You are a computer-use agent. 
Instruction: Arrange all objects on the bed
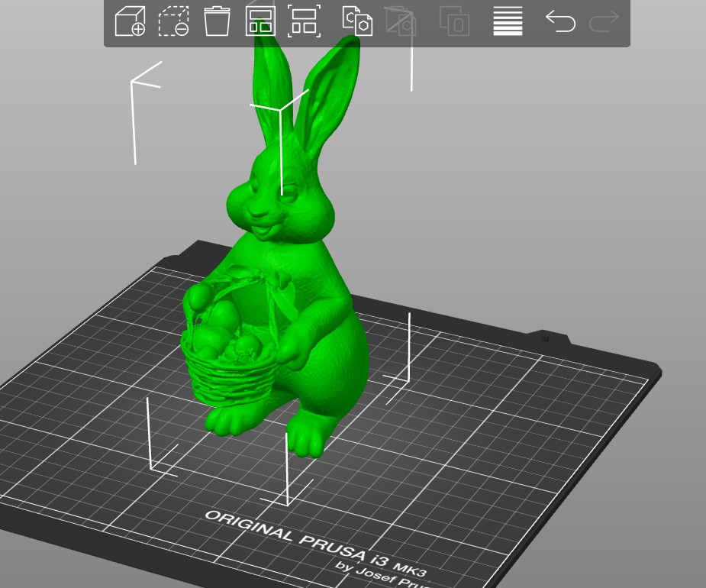coord(260,21)
